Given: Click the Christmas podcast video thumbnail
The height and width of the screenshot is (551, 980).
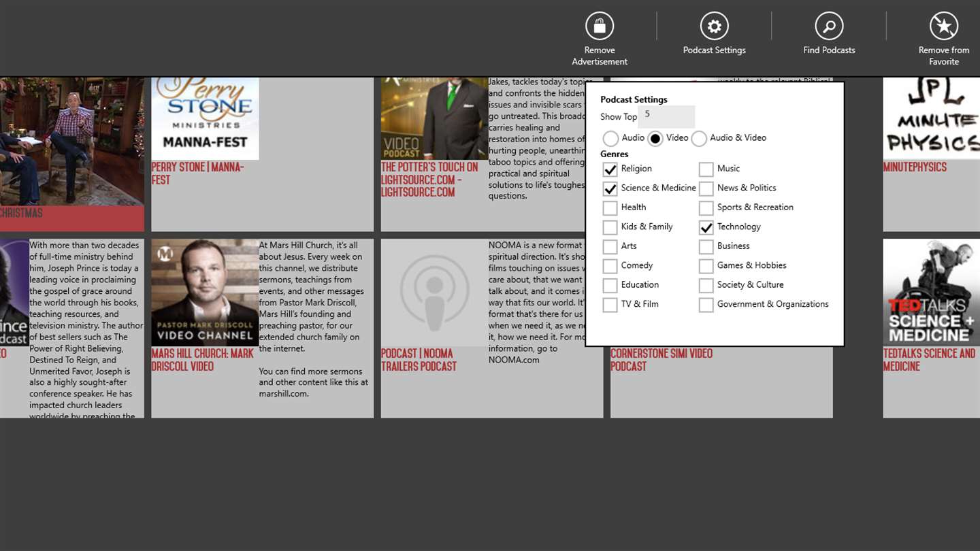Looking at the screenshot, I should click(72, 141).
